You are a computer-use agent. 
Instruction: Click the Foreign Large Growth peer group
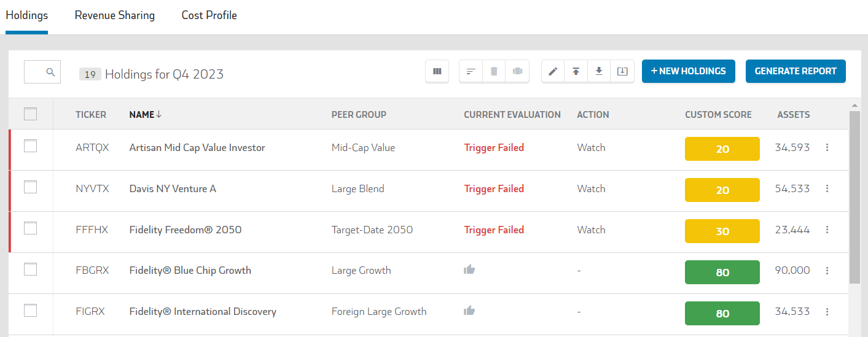click(x=379, y=311)
